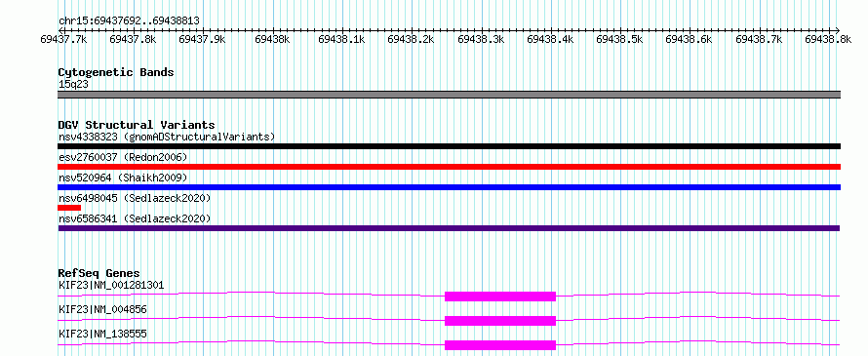Open variant nsv6586341 (Sedlazeck2020) label

click(135, 218)
